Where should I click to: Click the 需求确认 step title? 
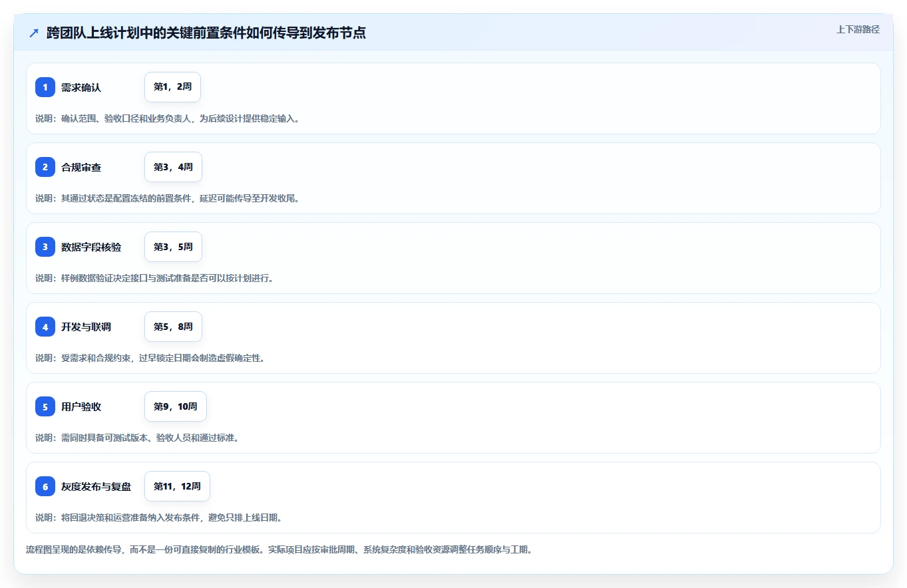[81, 88]
